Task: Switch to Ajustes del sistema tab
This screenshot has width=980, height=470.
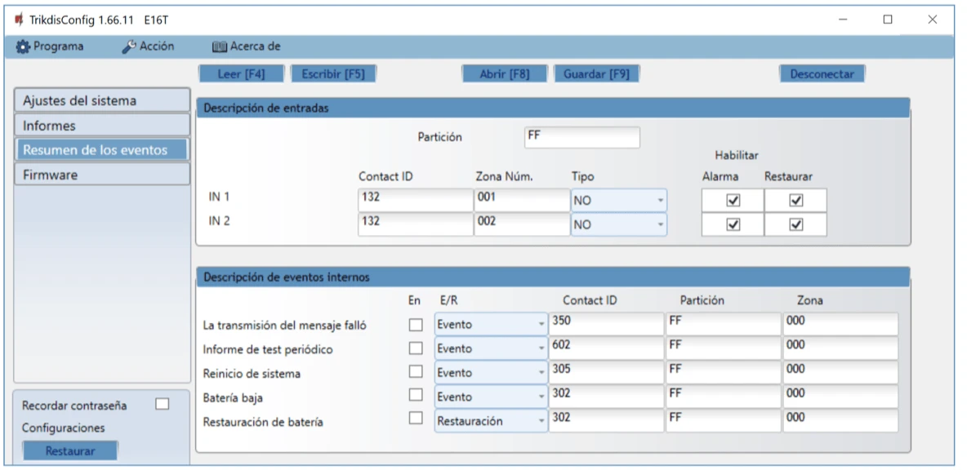Action: [x=101, y=101]
